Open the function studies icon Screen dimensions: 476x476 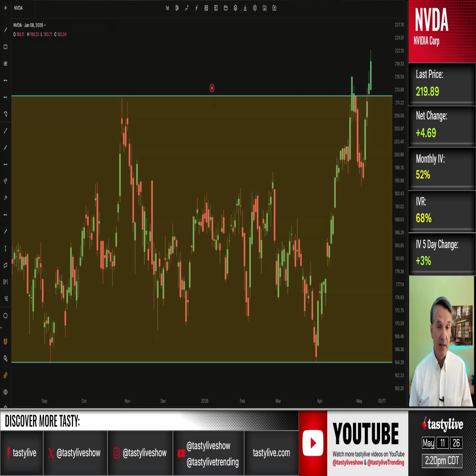pyautogui.click(x=196, y=8)
